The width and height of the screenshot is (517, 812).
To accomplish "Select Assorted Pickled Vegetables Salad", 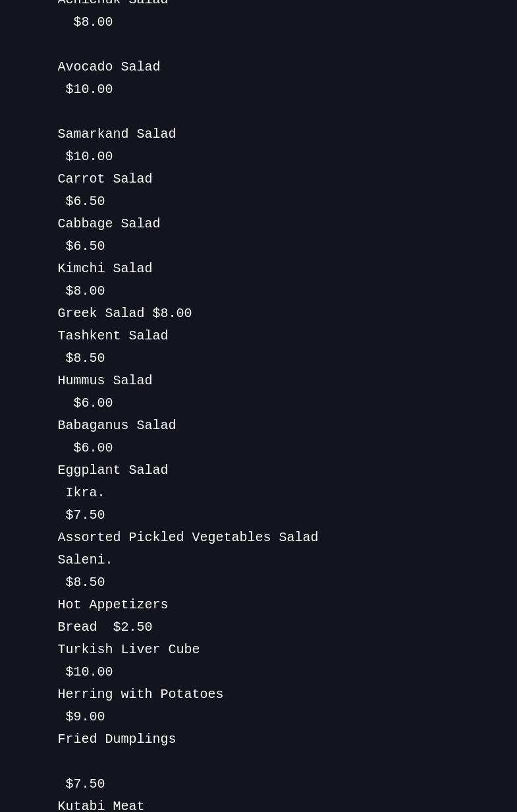I will click(x=188, y=537).
